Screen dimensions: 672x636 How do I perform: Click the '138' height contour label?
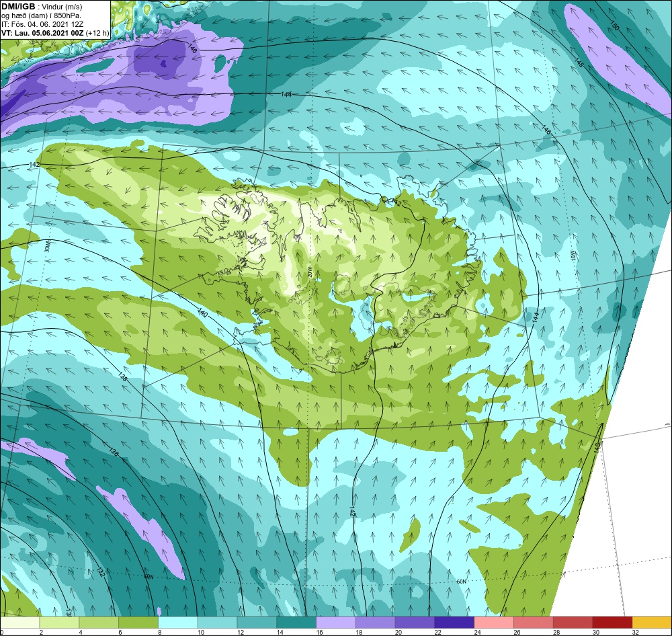(x=122, y=376)
